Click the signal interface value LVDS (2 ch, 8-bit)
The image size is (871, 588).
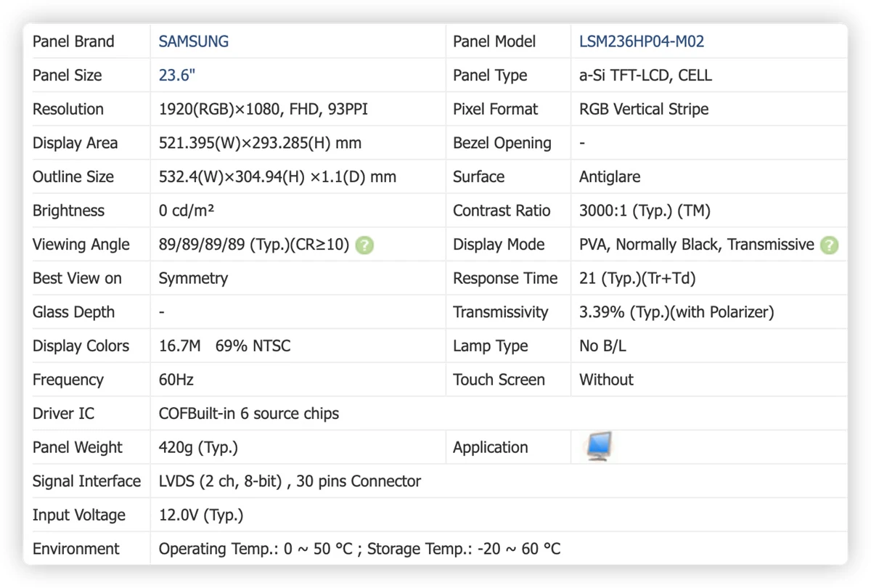tap(220, 481)
